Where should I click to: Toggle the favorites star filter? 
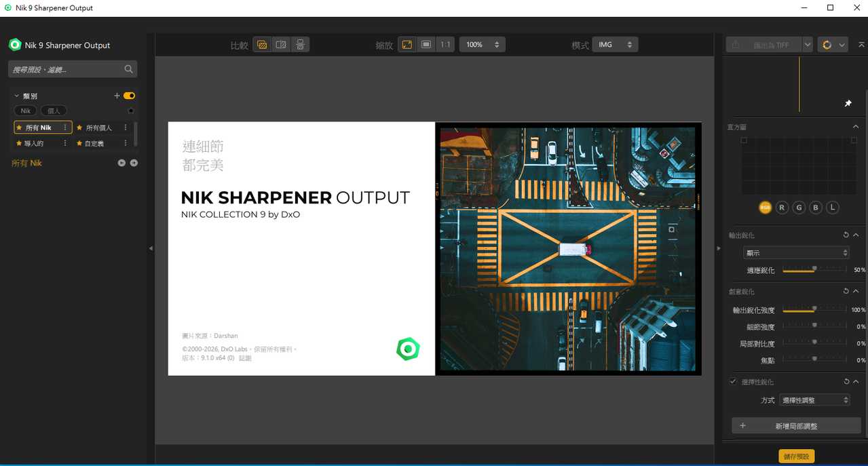pyautogui.click(x=131, y=111)
